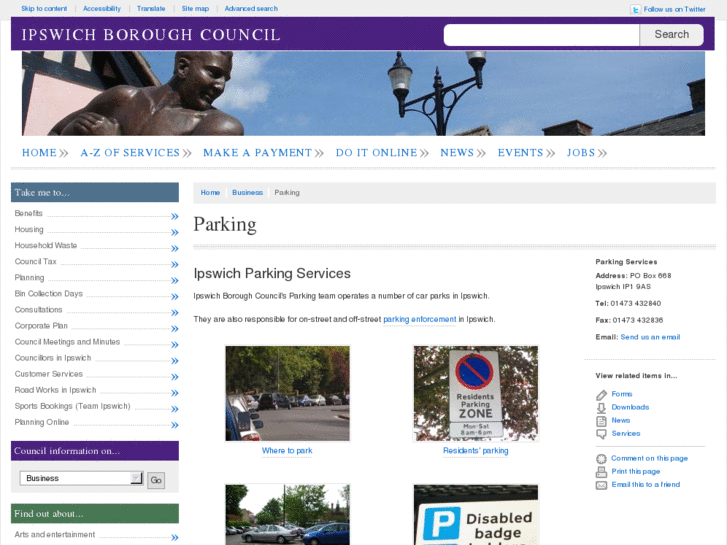Image resolution: width=727 pixels, height=545 pixels.
Task: Open the Advanced search link
Action: click(251, 8)
